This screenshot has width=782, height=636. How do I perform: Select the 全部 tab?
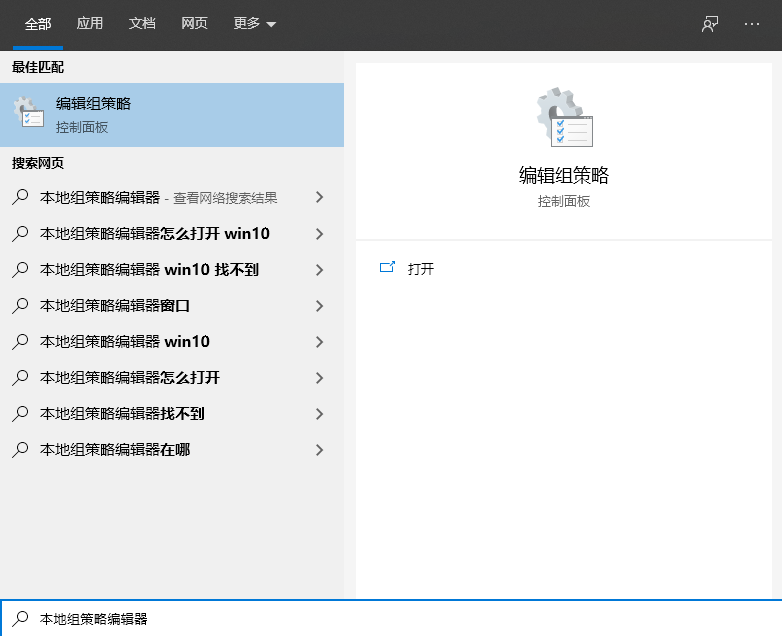[x=38, y=24]
